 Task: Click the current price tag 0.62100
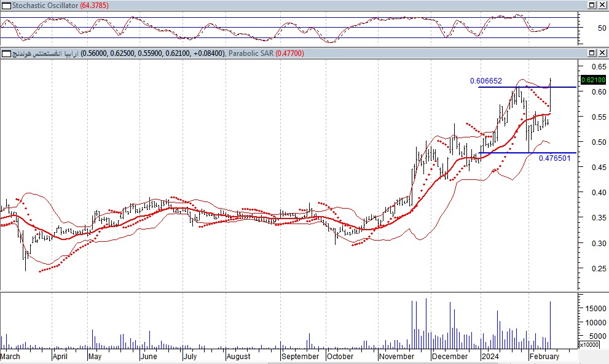click(x=592, y=80)
